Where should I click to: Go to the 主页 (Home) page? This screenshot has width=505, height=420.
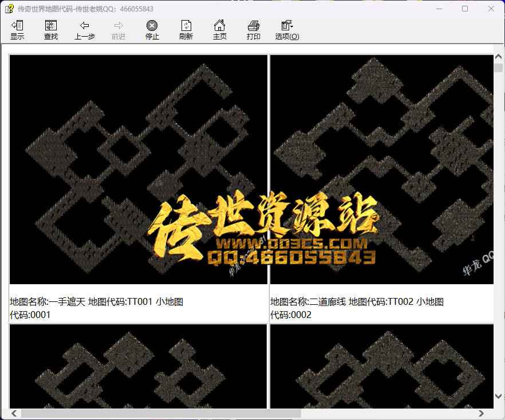pyautogui.click(x=220, y=30)
